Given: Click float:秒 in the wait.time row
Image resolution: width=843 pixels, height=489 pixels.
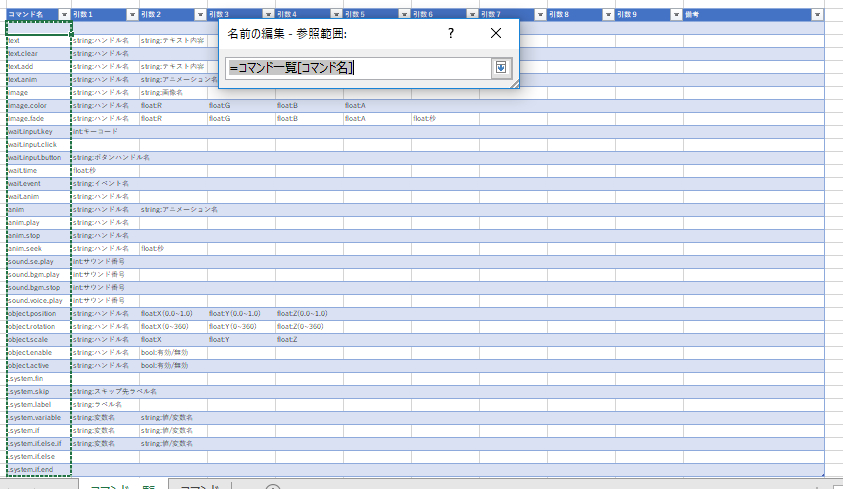Looking at the screenshot, I should (105, 170).
